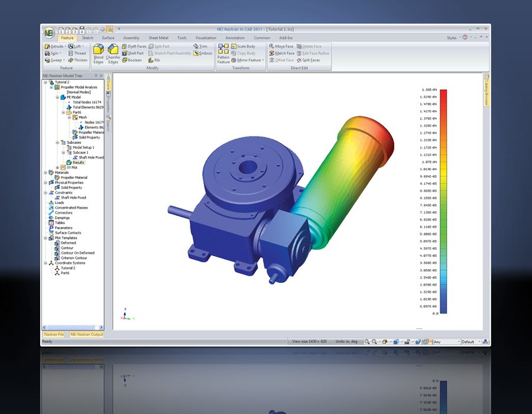
Task: Click the Split Faces tool
Action: point(308,60)
